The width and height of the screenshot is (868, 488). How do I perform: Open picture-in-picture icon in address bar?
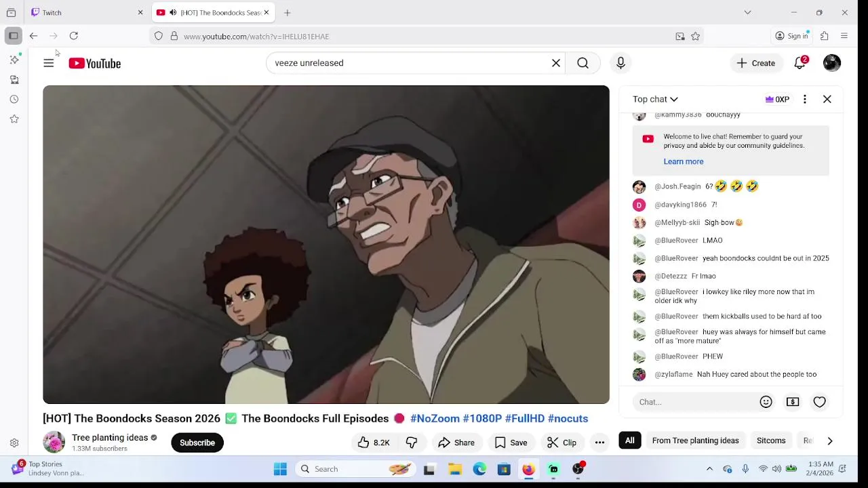[x=680, y=37]
